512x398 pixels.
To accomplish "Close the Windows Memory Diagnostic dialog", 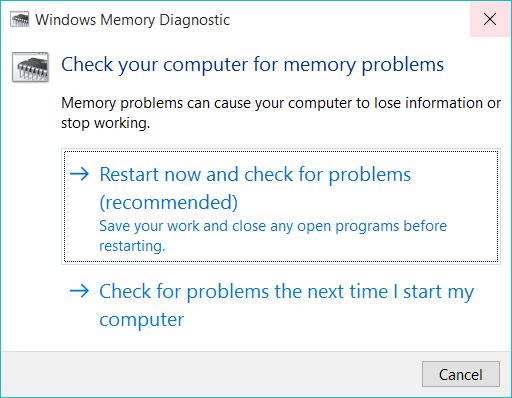I will point(490,19).
